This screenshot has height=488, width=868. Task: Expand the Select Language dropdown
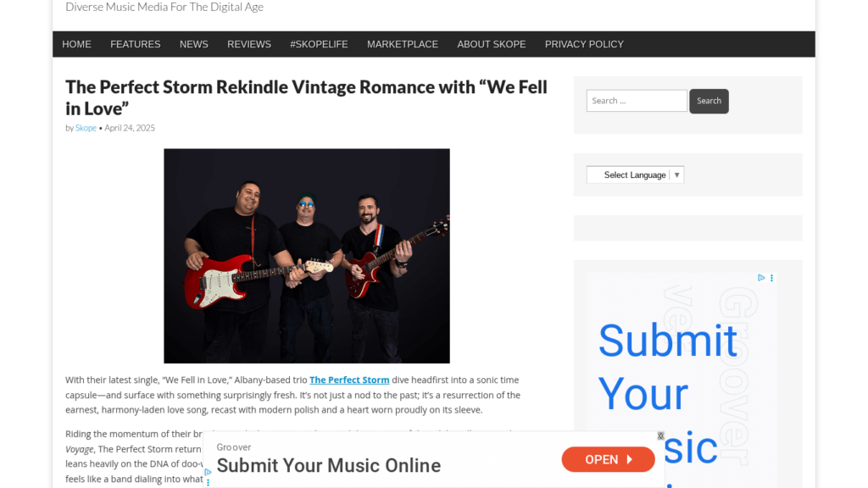tap(635, 175)
